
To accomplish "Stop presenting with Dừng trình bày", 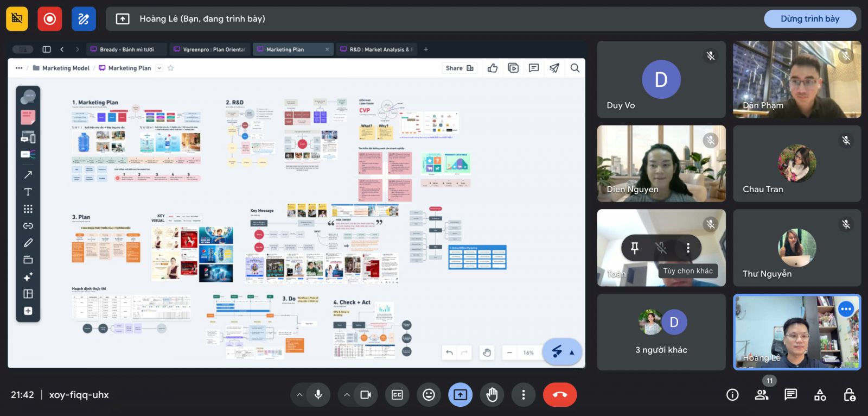I will point(810,19).
